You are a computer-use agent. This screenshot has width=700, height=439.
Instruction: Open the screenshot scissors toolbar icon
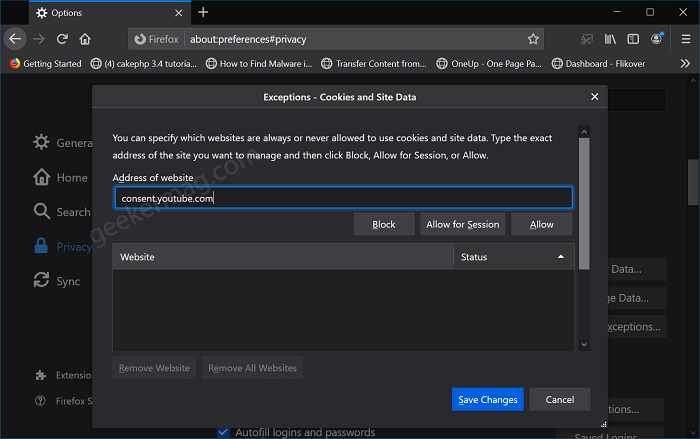[x=587, y=39]
